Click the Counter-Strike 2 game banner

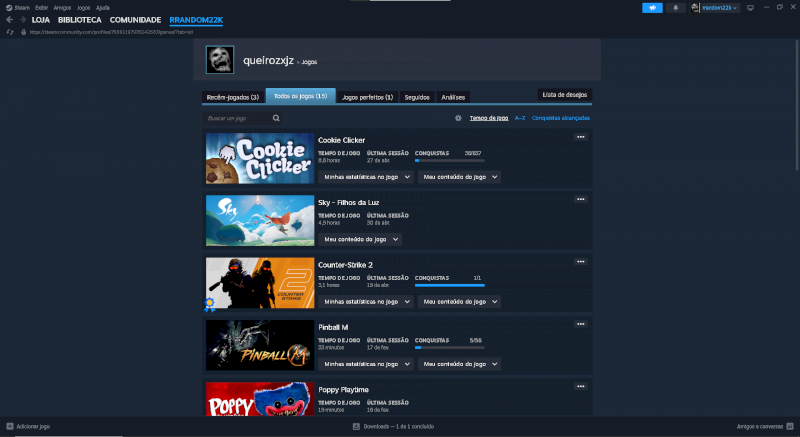(260, 282)
